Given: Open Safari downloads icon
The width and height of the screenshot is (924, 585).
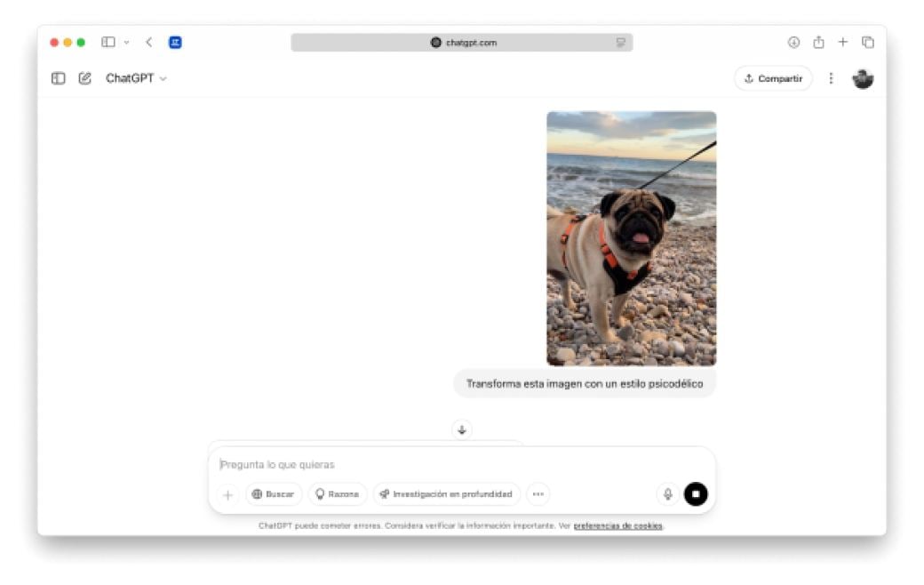Looking at the screenshot, I should coord(793,43).
